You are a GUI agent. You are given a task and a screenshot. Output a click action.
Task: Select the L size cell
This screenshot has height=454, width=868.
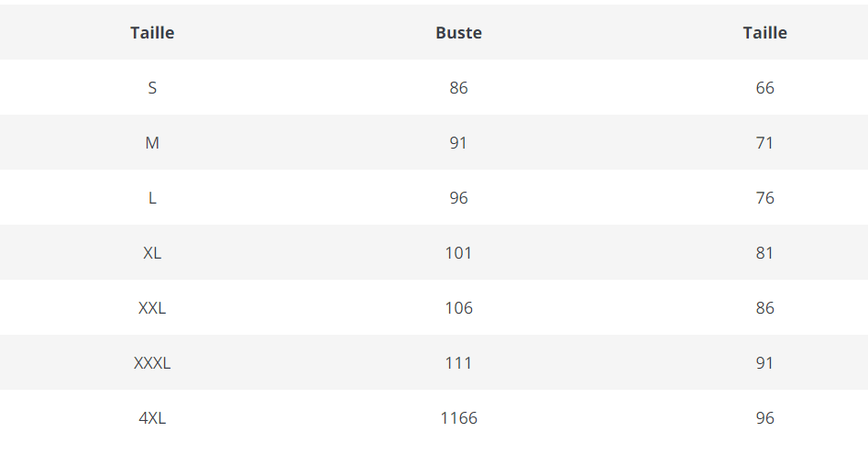tap(152, 198)
